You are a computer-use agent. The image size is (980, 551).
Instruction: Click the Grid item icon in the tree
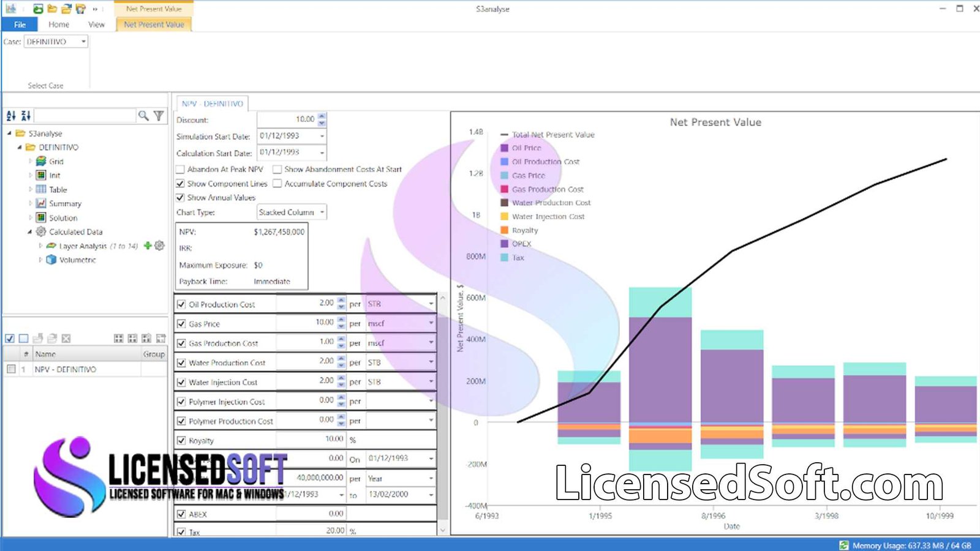(x=41, y=161)
